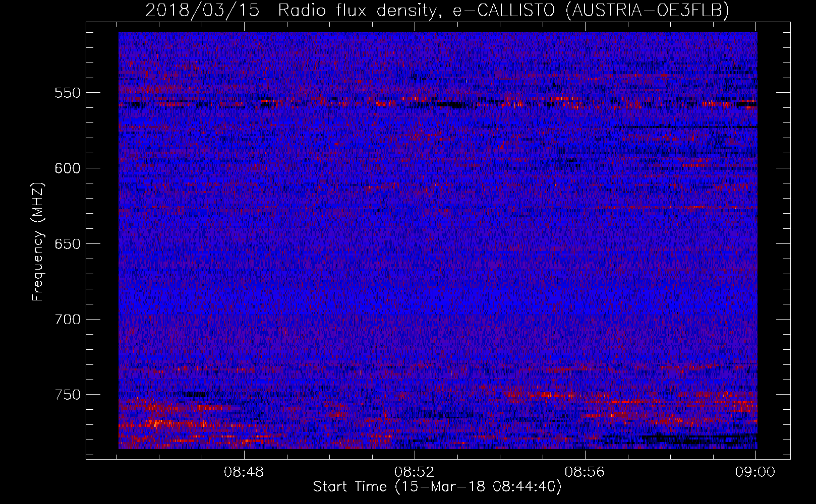Click the 08:56 time tick label

(585, 472)
